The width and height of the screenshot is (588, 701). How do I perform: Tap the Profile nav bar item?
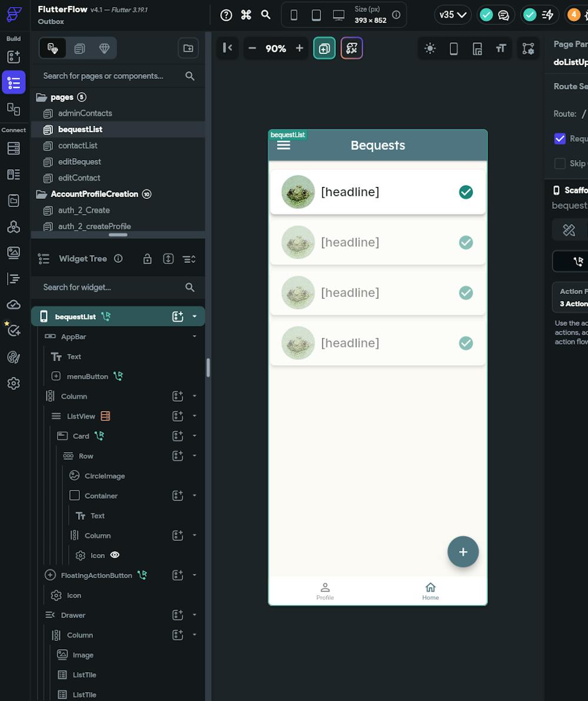(325, 592)
